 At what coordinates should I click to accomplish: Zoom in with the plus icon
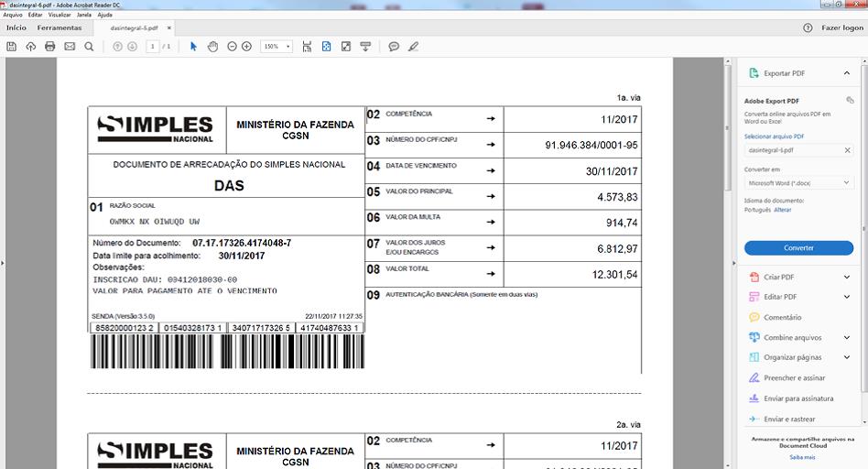pyautogui.click(x=246, y=46)
